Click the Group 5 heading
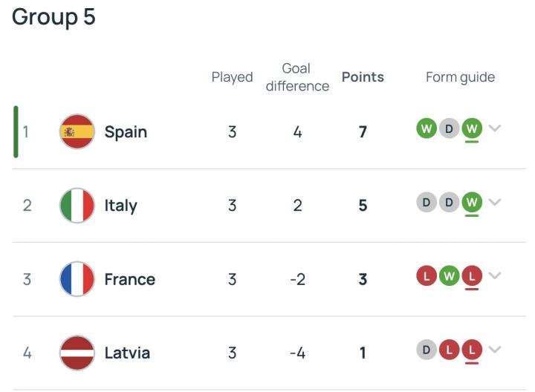The image size is (535, 392). point(53,17)
